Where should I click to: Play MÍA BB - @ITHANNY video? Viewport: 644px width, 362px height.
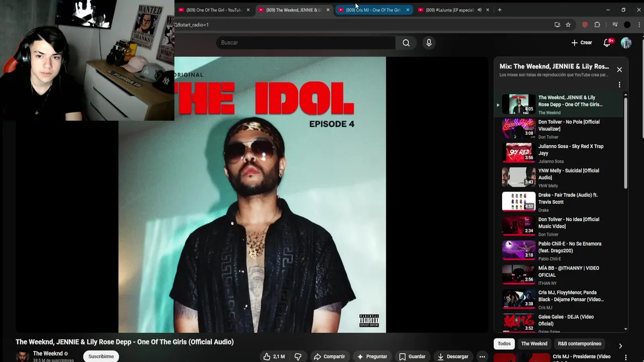558,276
